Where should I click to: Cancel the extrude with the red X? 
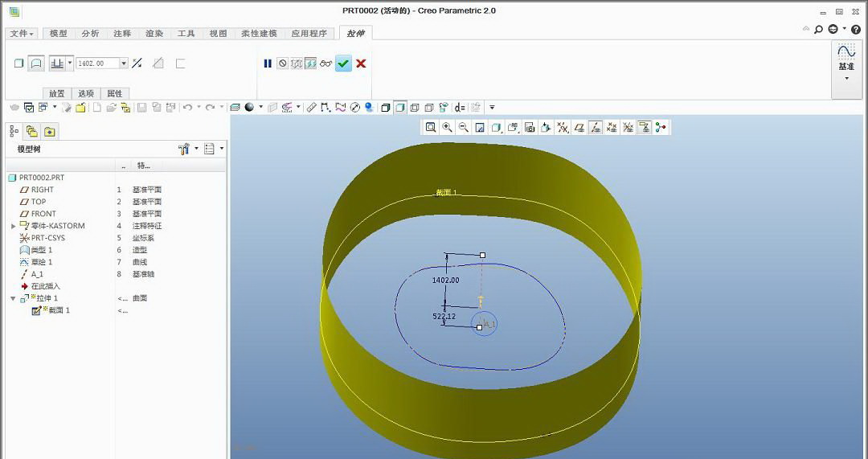point(361,64)
